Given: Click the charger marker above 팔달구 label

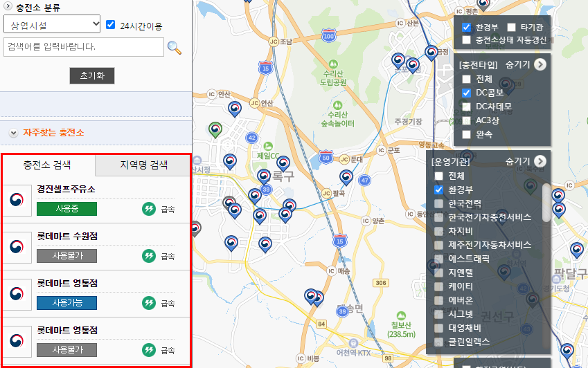Looking at the screenshot, I should coord(577,250).
